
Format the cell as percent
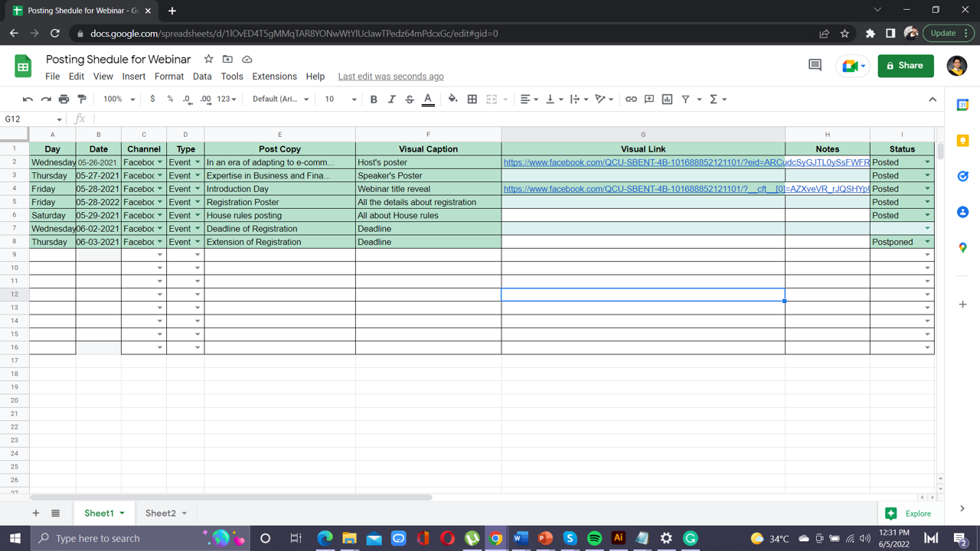coord(170,99)
